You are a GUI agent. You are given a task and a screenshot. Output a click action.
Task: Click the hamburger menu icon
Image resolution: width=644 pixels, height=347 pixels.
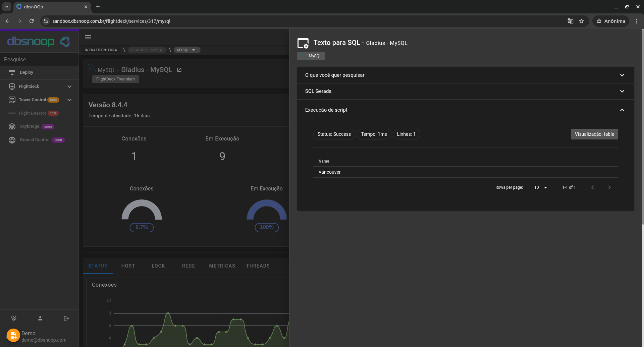pyautogui.click(x=88, y=37)
